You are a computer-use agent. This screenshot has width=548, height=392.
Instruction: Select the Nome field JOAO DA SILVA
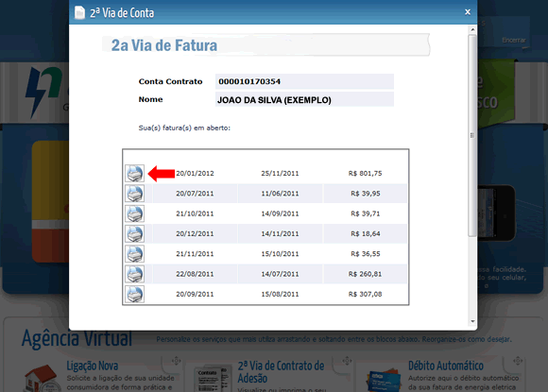point(304,99)
